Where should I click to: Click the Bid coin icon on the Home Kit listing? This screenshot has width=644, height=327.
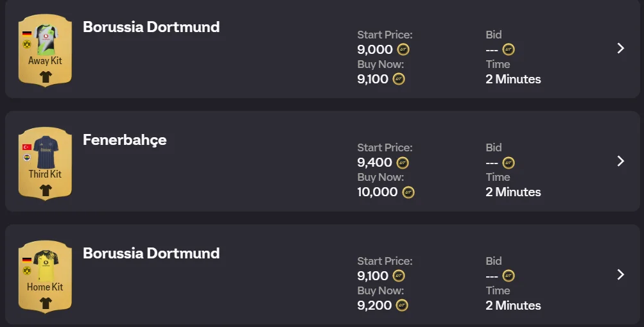[508, 276]
